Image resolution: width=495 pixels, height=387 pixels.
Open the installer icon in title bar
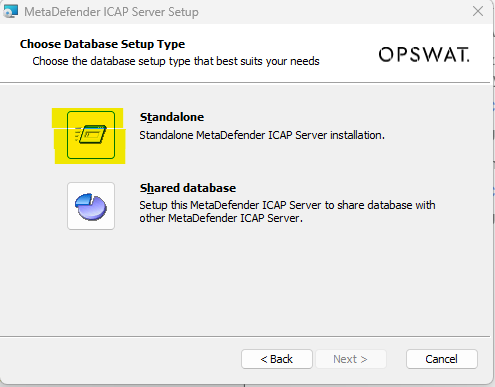[10, 11]
